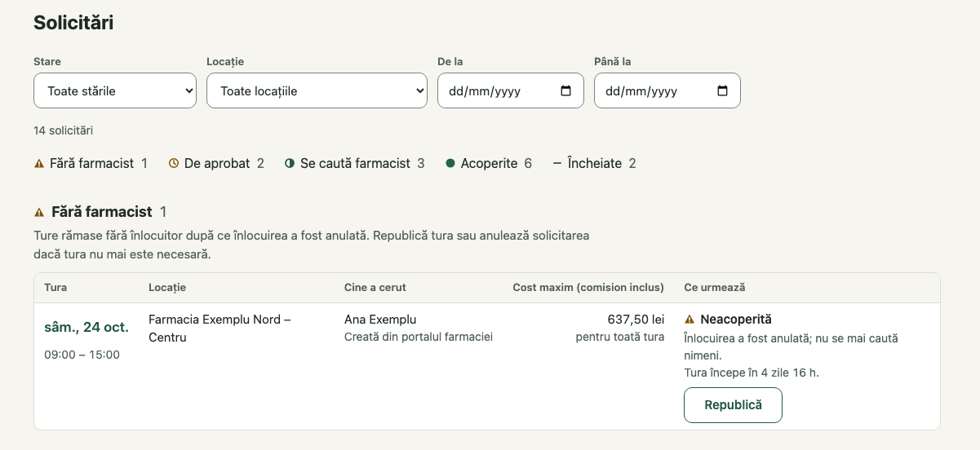Click the Până la date field
This screenshot has height=450, width=980.
[667, 90]
